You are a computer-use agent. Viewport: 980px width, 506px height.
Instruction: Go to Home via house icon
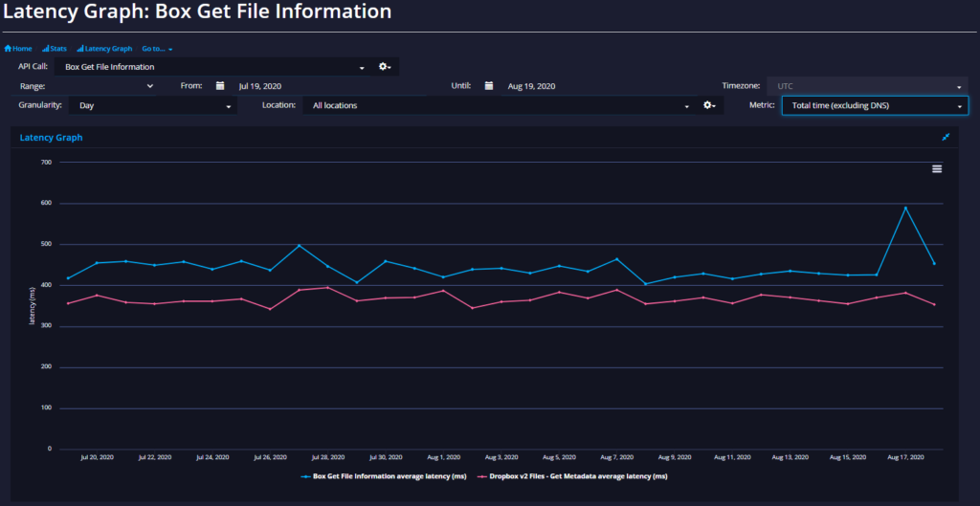click(18, 48)
